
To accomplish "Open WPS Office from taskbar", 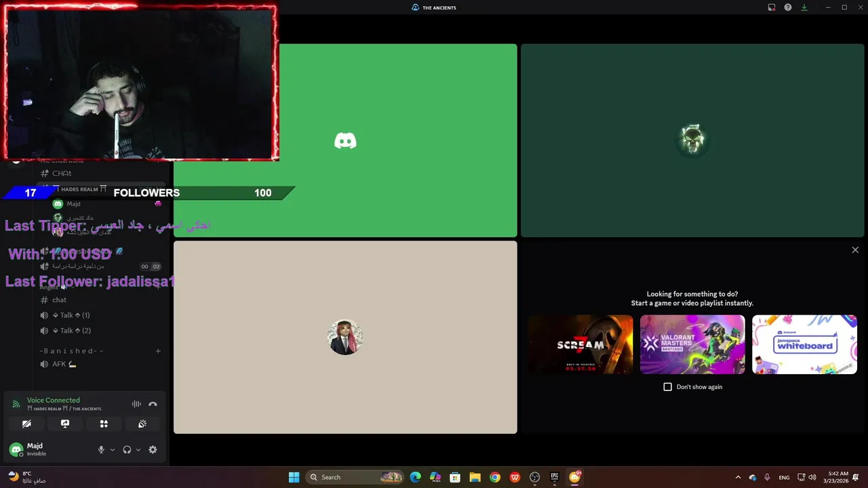I will click(x=515, y=477).
